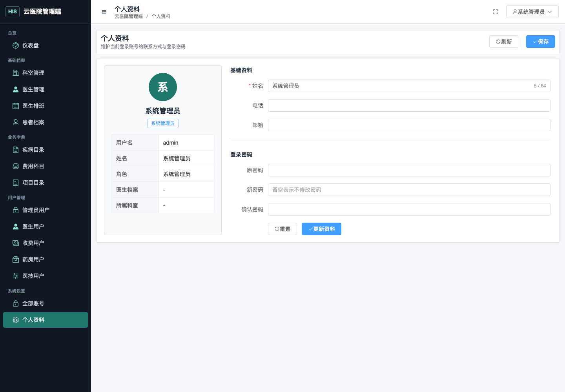The height and width of the screenshot is (392, 565).
Task: Focus the 邮箱 email input field
Action: coord(409,125)
